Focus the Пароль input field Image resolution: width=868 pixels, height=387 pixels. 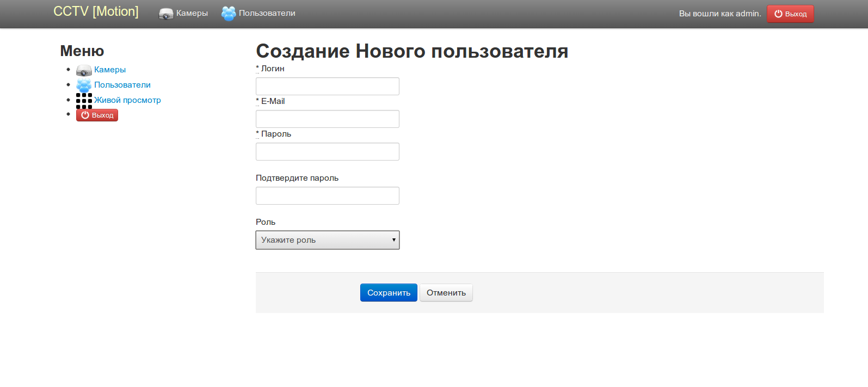coord(328,151)
